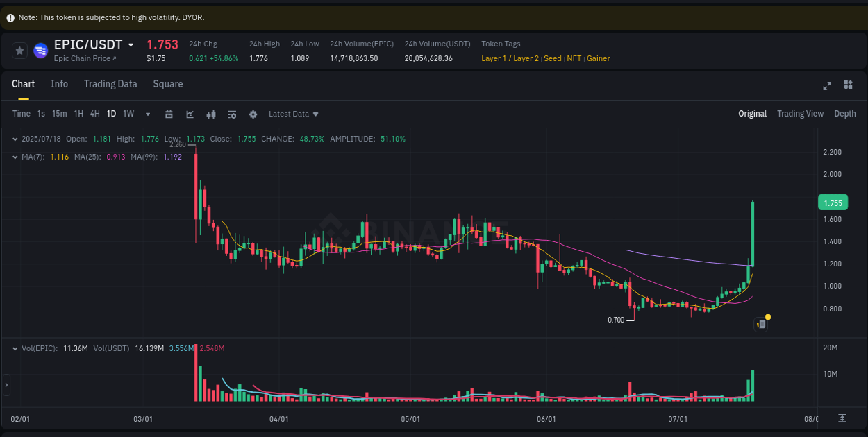This screenshot has width=868, height=437.
Task: Click the Epic Chain token logo
Action: [40, 50]
